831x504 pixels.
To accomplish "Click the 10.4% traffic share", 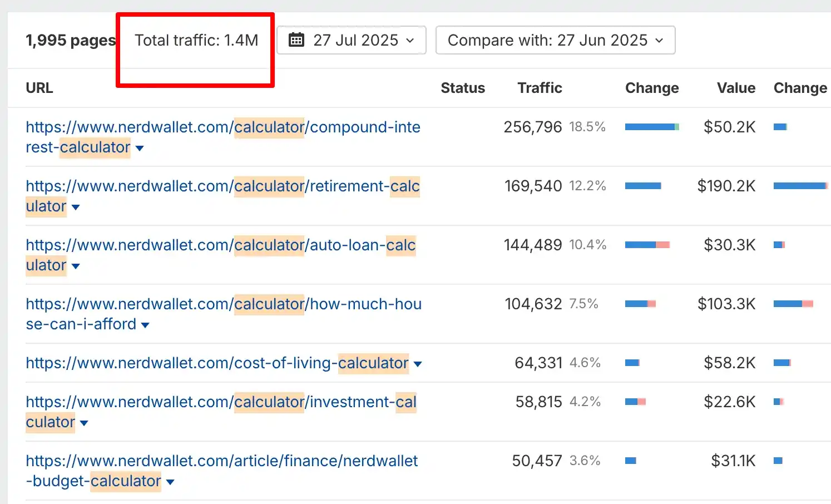I will pos(588,245).
